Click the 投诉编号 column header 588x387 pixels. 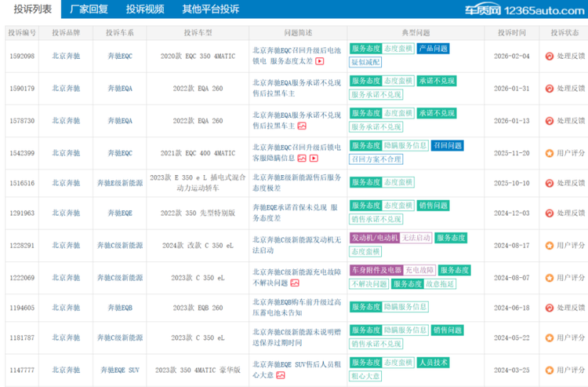[x=22, y=33]
